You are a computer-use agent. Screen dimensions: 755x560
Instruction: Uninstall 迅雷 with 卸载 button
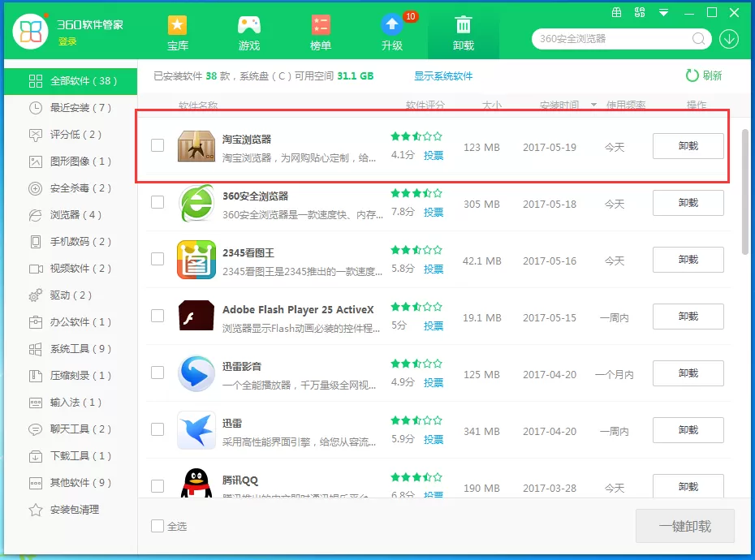tap(688, 430)
